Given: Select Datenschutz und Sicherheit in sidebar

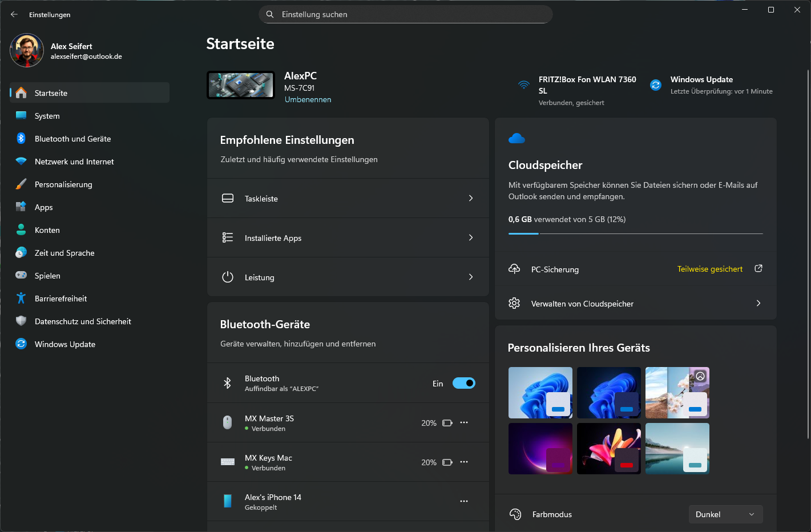Looking at the screenshot, I should point(83,321).
